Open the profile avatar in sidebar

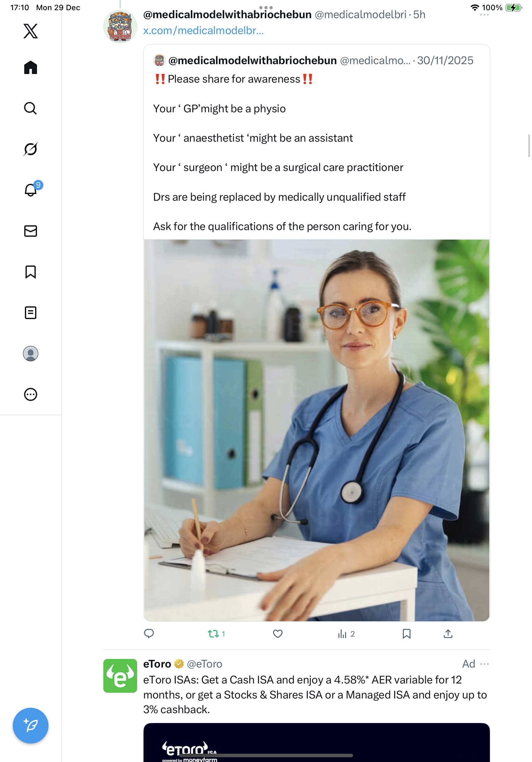coord(31,354)
